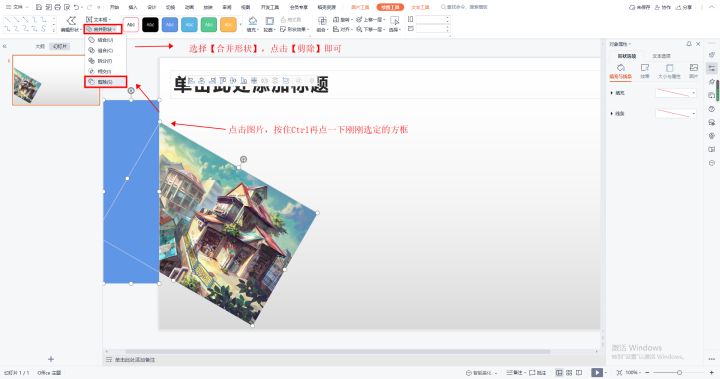Click Normal view icon in status bar

(x=559, y=373)
